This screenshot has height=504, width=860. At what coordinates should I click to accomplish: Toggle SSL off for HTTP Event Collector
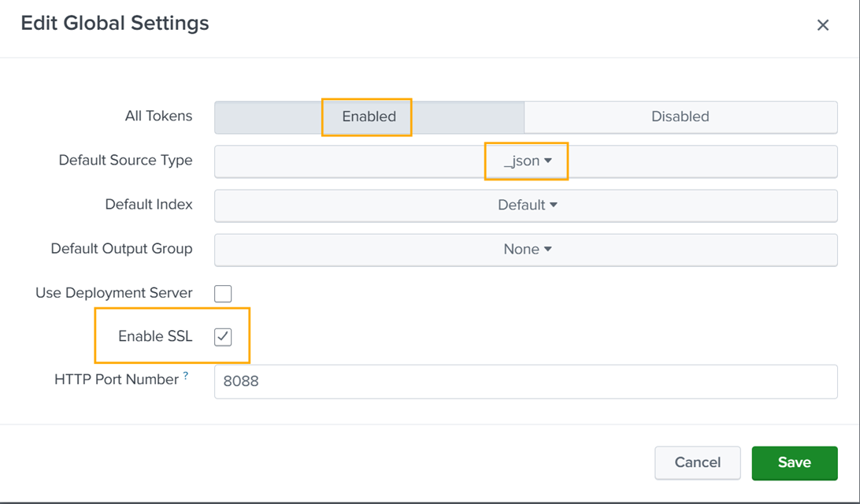223,336
